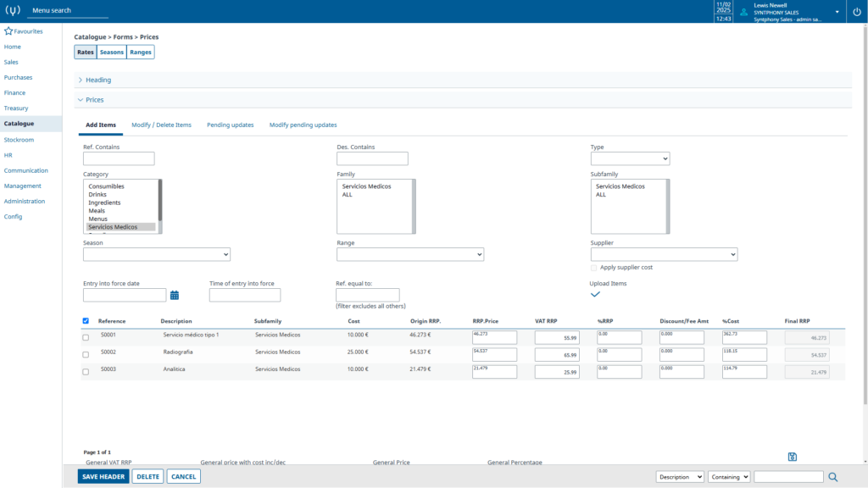The height and width of the screenshot is (488, 868).
Task: Open the user account dropdown arrow
Action: [837, 12]
